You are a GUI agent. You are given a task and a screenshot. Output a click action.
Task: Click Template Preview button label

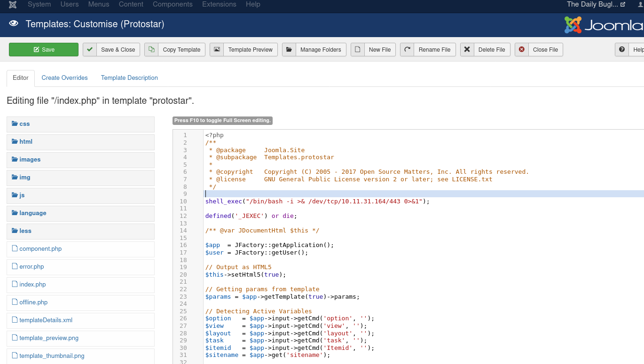tap(251, 50)
